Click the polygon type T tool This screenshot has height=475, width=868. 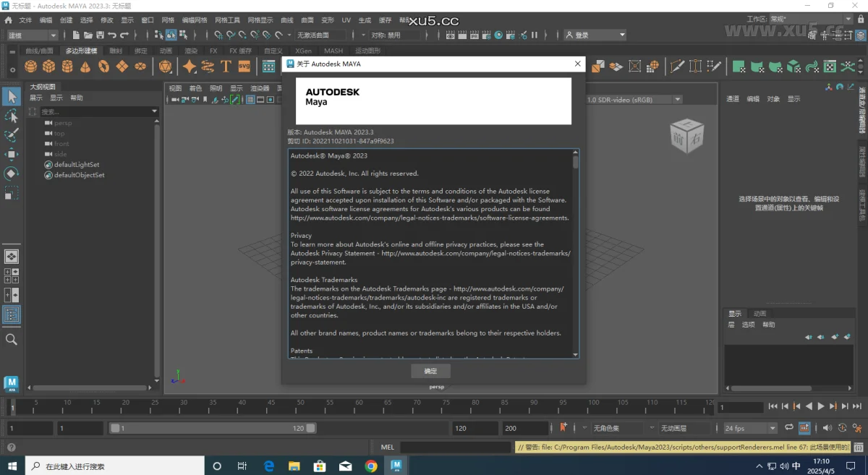tap(226, 67)
